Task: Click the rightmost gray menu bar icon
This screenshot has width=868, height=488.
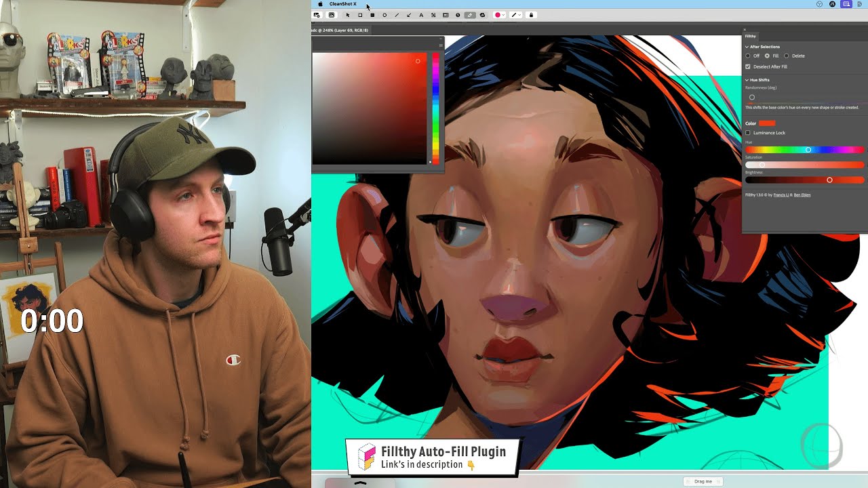Action: pyautogui.click(x=859, y=4)
